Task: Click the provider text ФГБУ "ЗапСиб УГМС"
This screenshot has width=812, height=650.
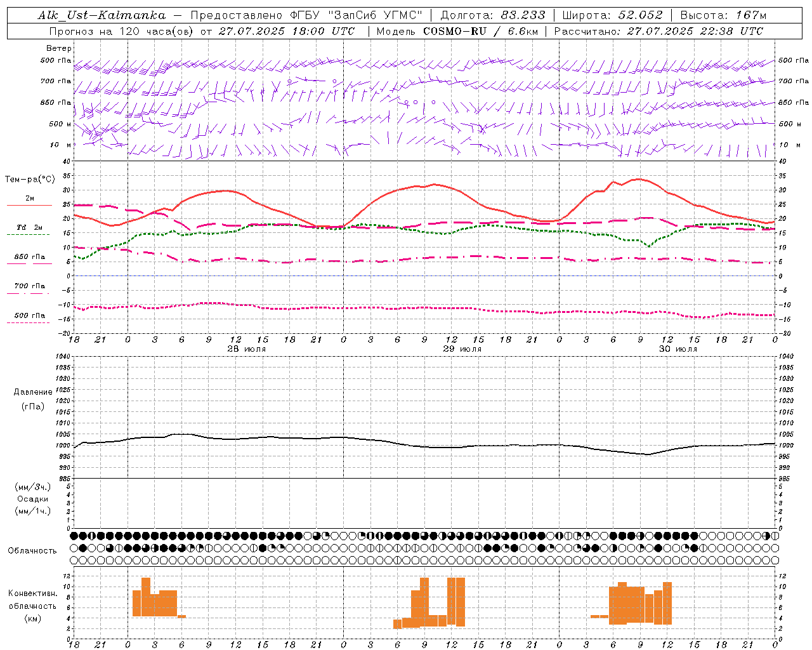Action: point(358,15)
